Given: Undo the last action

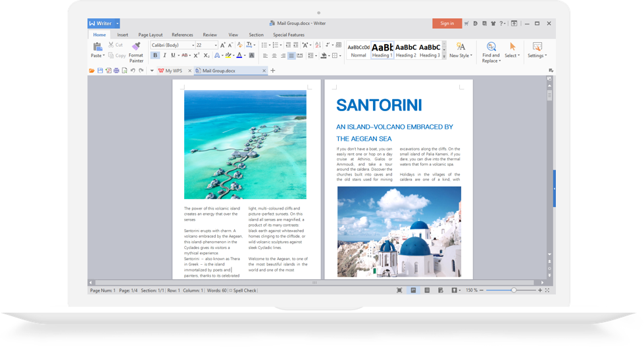Looking at the screenshot, I should click(x=132, y=70).
